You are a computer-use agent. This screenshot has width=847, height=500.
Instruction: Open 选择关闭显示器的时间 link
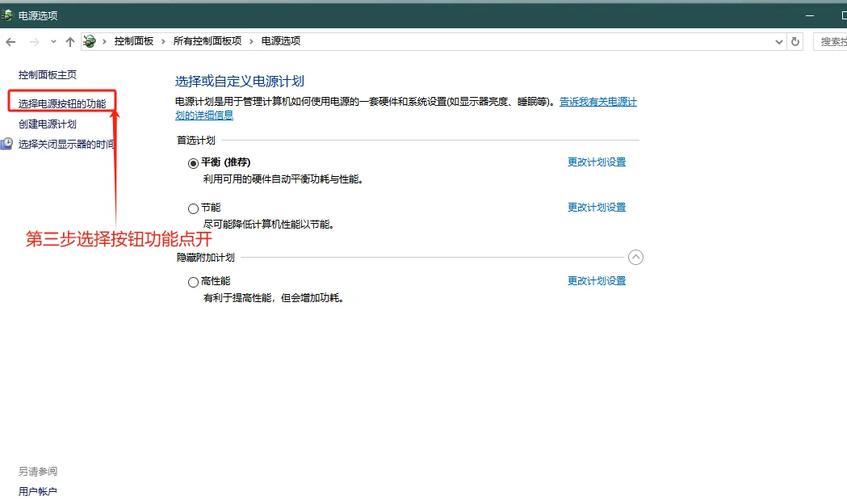click(x=66, y=144)
